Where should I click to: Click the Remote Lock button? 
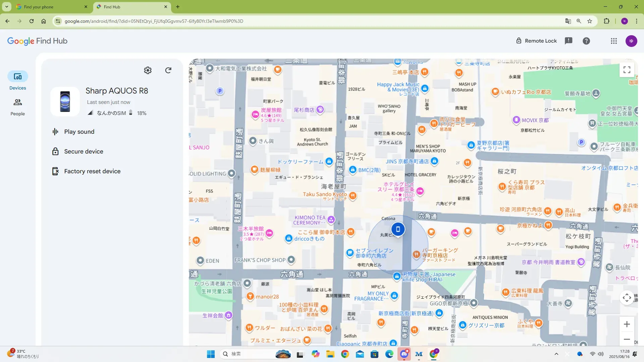click(x=536, y=41)
